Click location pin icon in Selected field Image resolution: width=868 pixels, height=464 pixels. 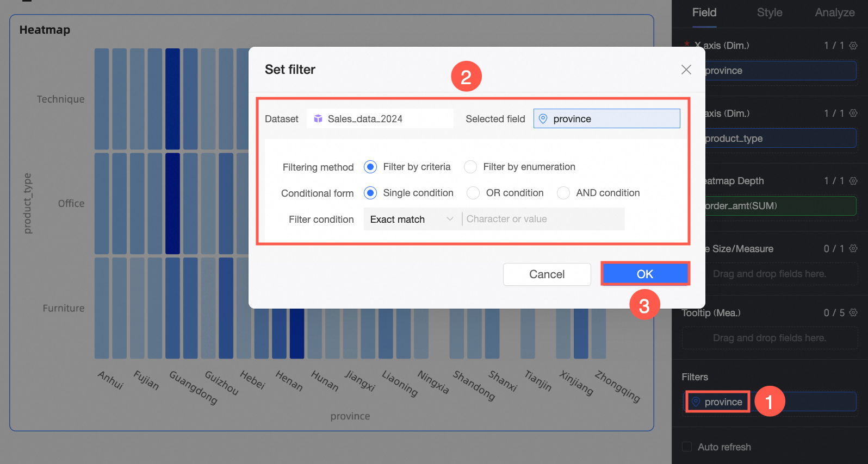(x=543, y=118)
